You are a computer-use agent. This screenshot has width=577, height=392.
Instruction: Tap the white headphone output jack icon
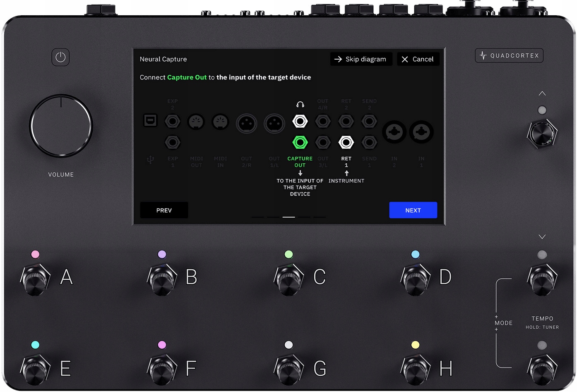point(300,122)
